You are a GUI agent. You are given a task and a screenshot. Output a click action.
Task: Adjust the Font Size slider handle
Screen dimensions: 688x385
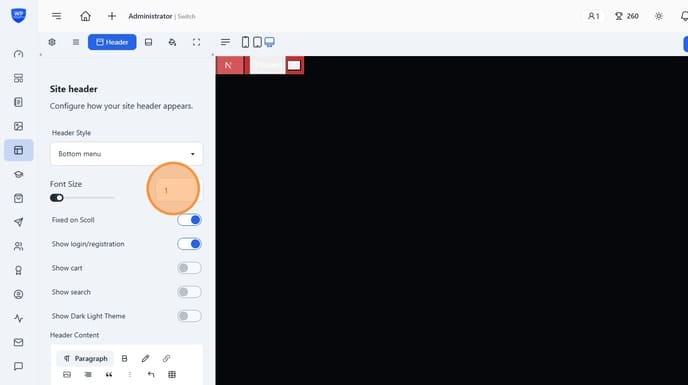pyautogui.click(x=57, y=198)
